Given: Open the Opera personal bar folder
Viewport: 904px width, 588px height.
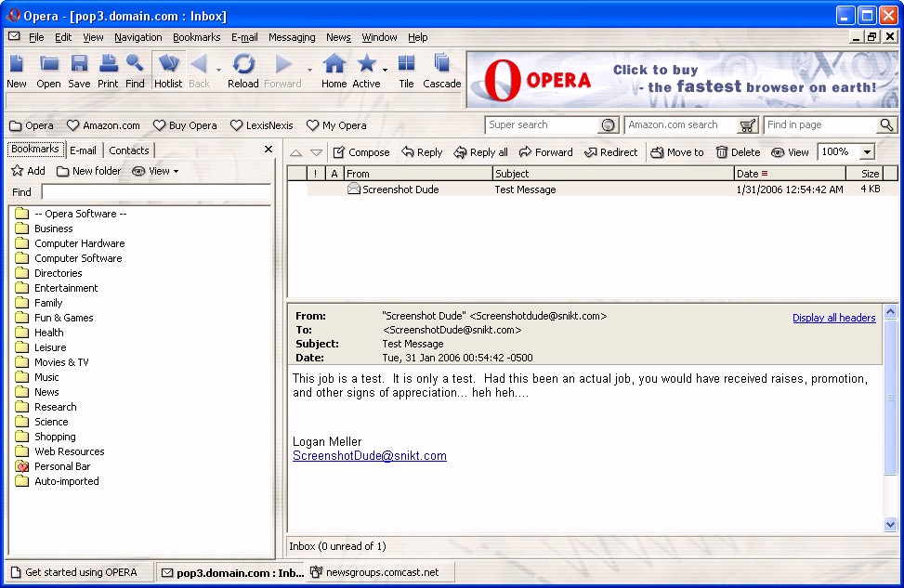Looking at the screenshot, I should click(32, 125).
